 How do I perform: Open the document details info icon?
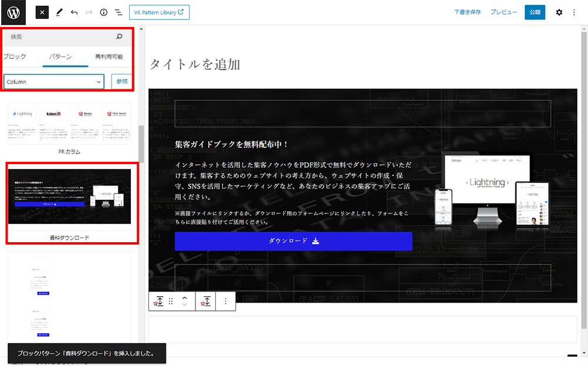pyautogui.click(x=104, y=12)
